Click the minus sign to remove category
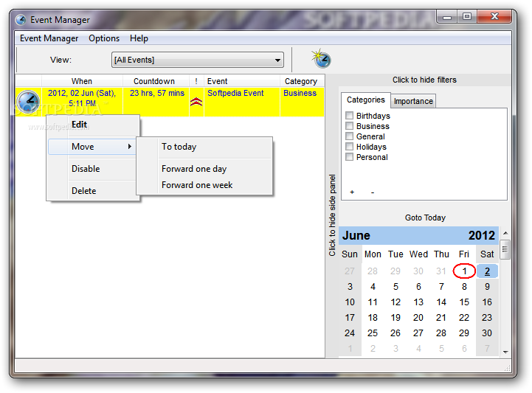The width and height of the screenshot is (532, 393). point(373,192)
